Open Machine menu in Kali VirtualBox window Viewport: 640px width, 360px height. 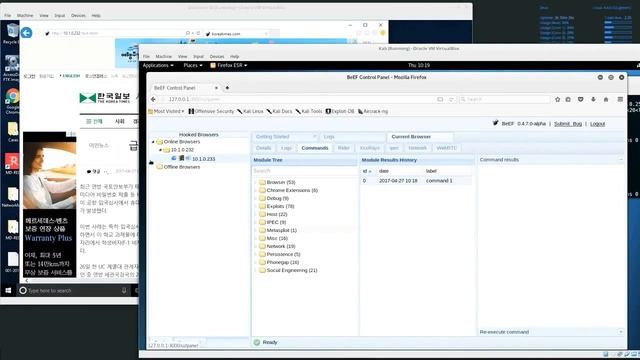tap(163, 56)
